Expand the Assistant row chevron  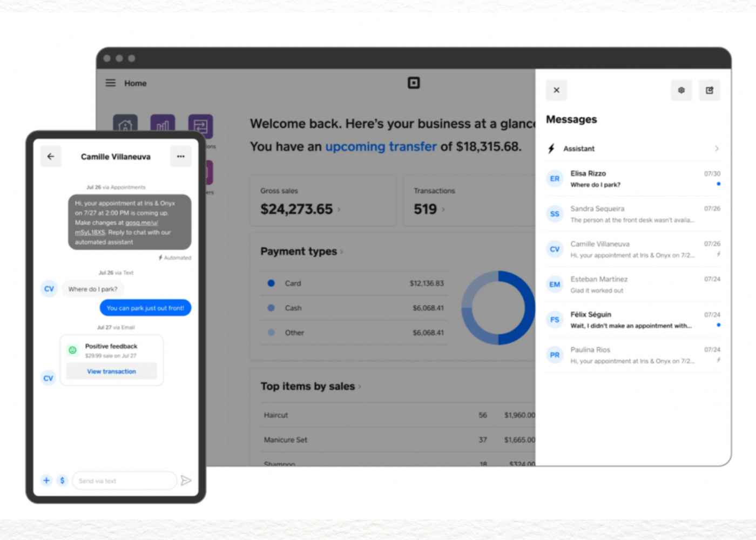click(x=717, y=148)
